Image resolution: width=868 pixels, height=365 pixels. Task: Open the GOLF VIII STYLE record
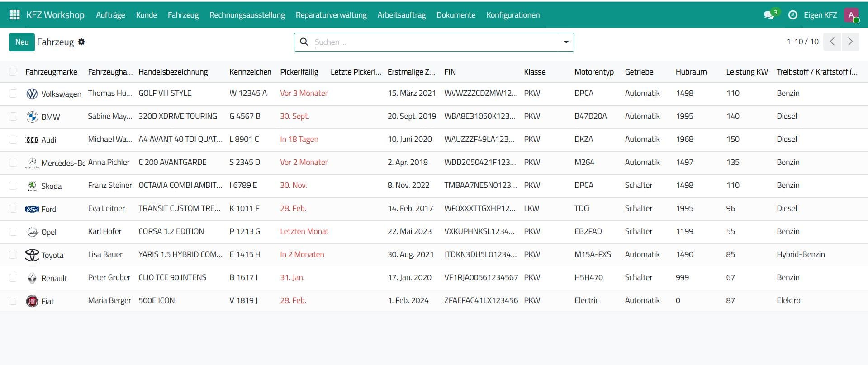click(165, 93)
